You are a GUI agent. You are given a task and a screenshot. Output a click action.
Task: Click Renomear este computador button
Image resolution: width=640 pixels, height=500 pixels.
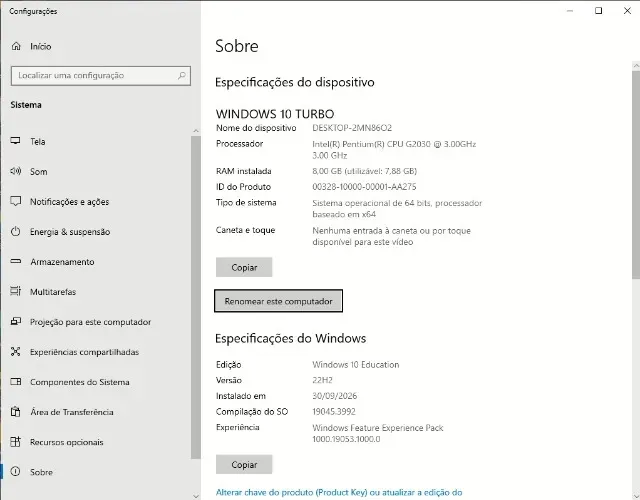pyautogui.click(x=278, y=301)
